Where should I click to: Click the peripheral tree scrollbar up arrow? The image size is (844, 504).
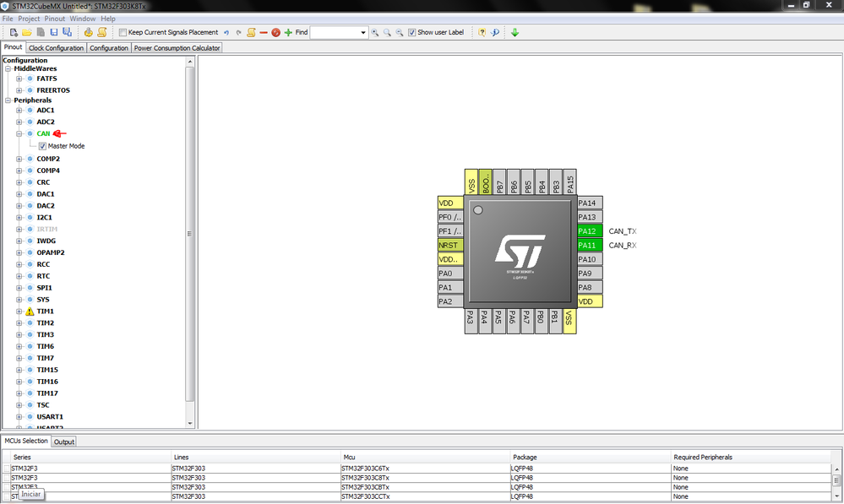pos(189,62)
